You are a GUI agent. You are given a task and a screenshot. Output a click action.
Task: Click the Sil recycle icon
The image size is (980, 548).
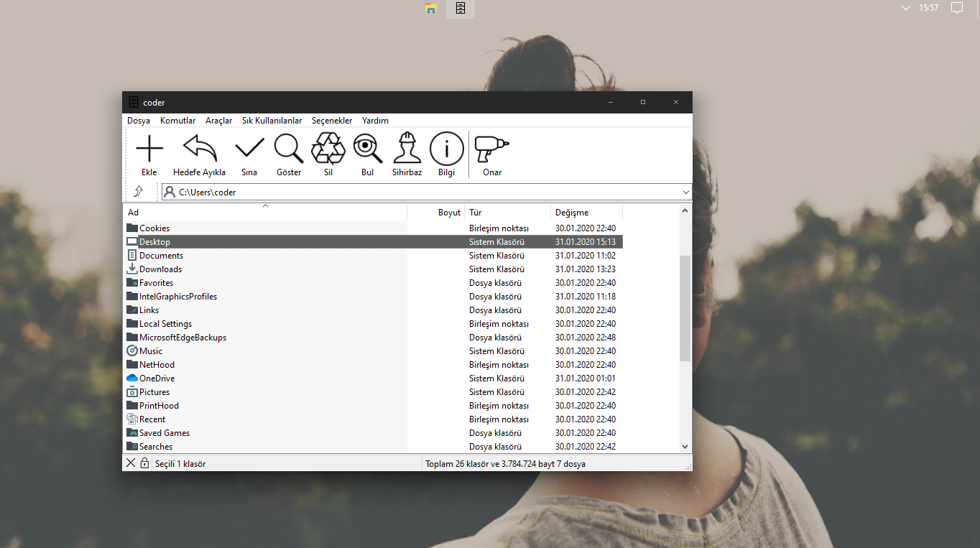tap(328, 149)
